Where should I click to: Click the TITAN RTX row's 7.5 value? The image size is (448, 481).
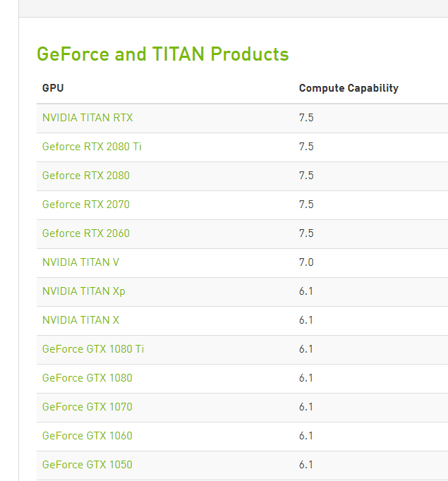point(306,118)
